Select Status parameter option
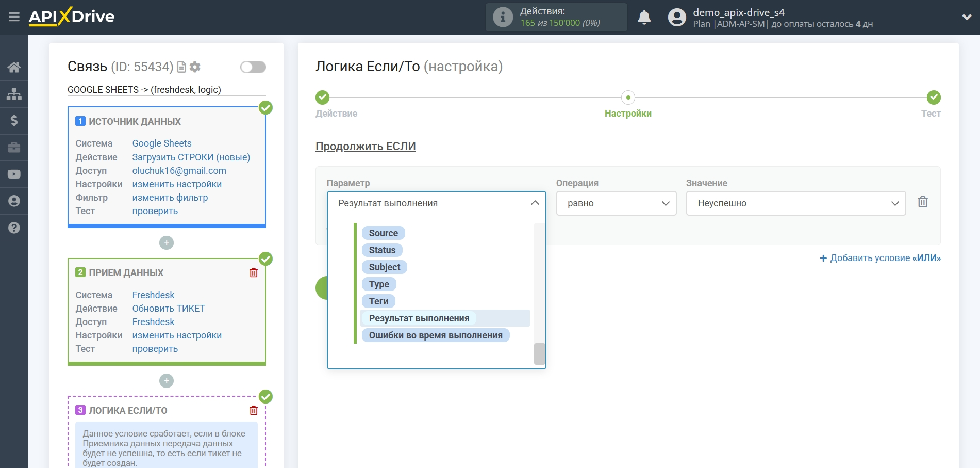Screen dimensions: 980x468 (x=382, y=250)
